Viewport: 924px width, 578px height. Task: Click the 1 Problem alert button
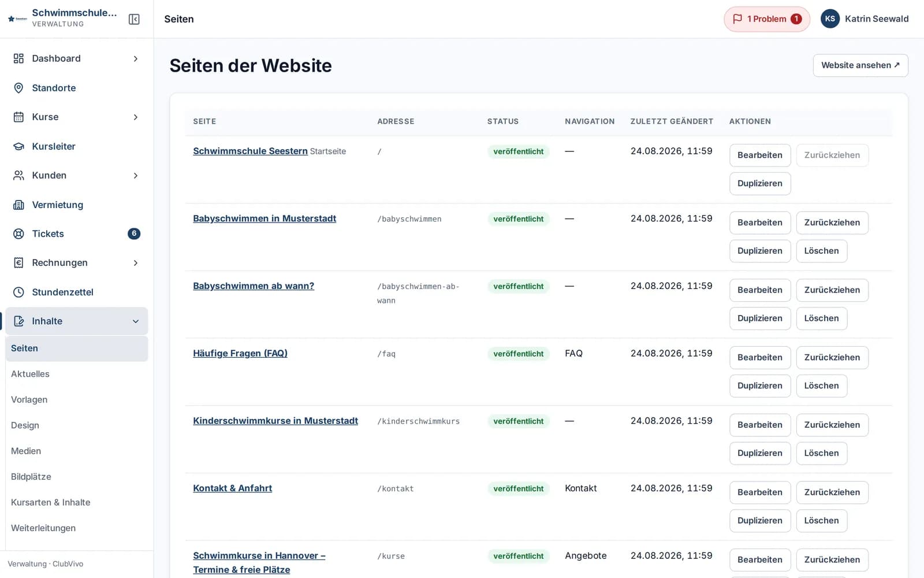[767, 19]
